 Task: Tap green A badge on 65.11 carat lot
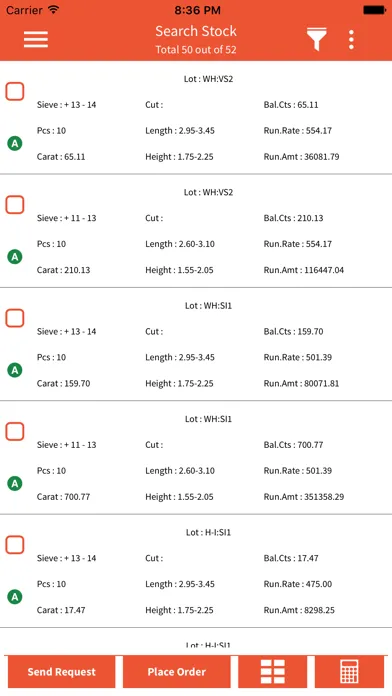click(15, 143)
